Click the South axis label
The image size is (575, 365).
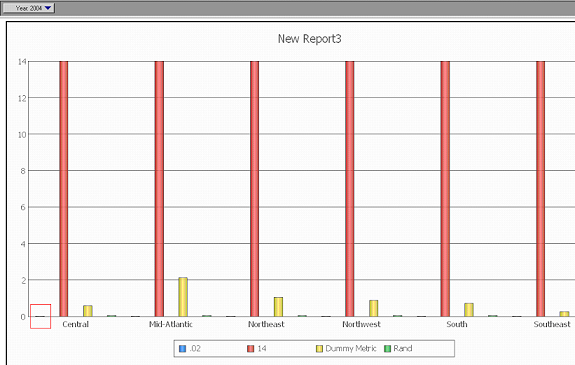pyautogui.click(x=457, y=324)
